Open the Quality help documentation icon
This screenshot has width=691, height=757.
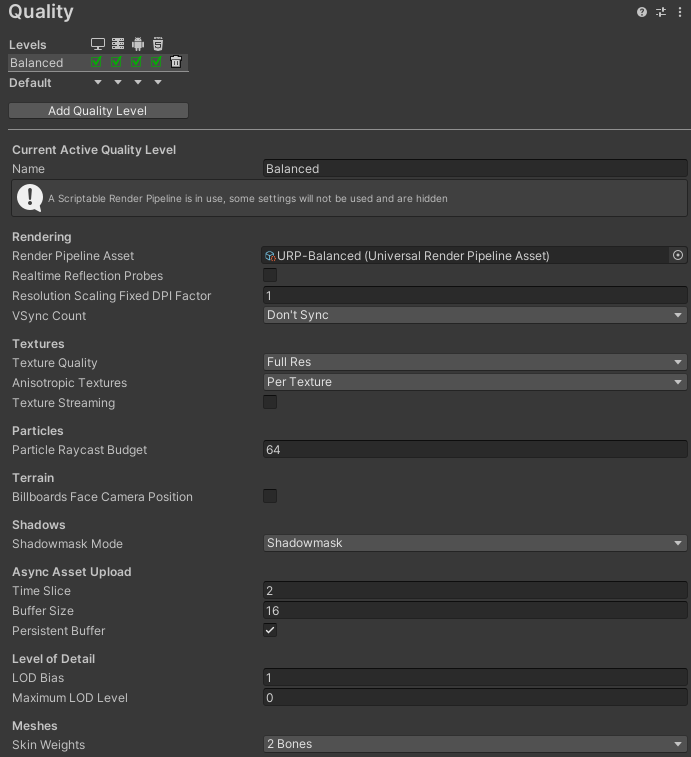coord(641,12)
